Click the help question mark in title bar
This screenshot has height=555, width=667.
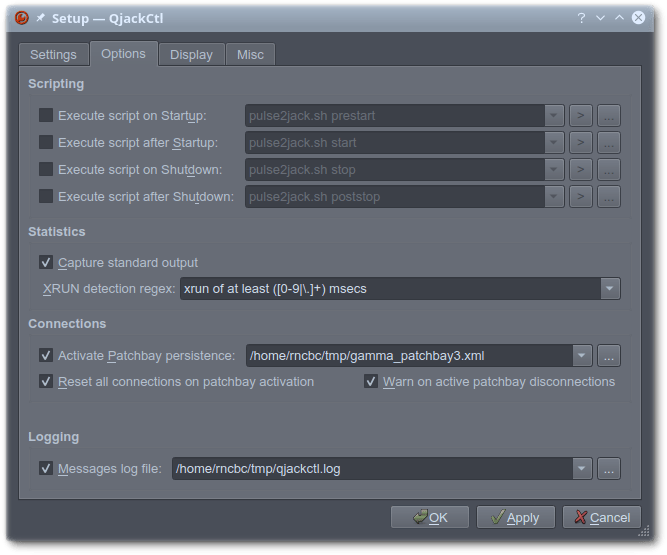581,18
